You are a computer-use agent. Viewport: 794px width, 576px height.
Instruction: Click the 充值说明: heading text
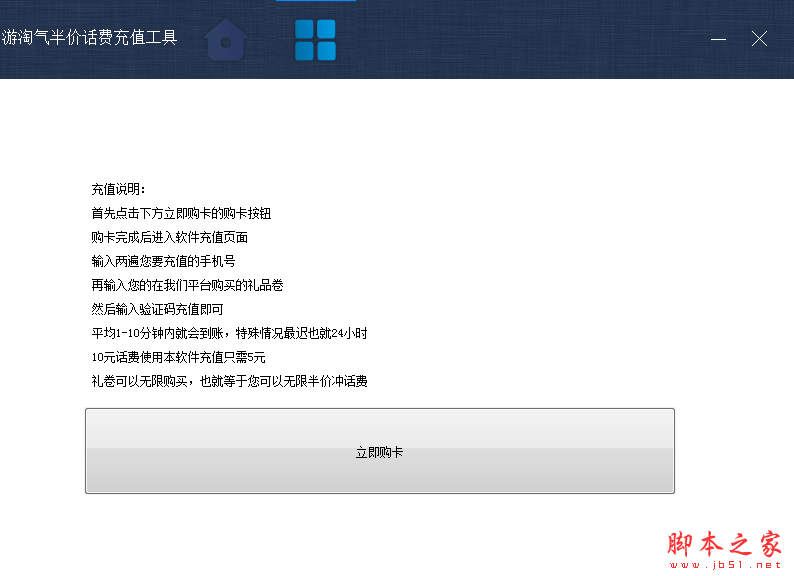coord(118,189)
